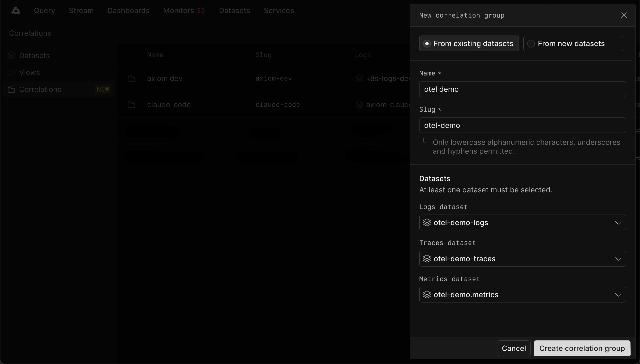The height and width of the screenshot is (364, 640).
Task: Click the axiom-claude logs dataset link
Action: point(388,104)
